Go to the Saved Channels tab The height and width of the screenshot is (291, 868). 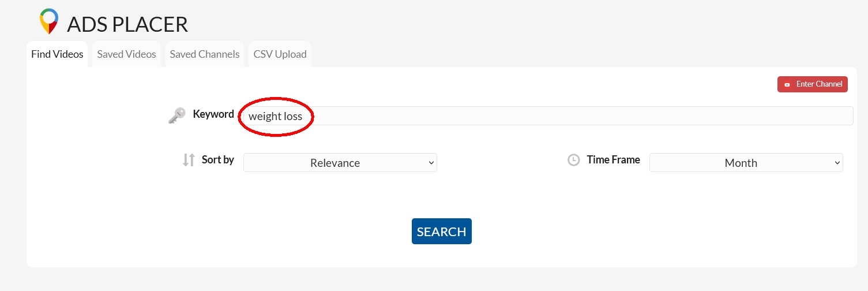tap(204, 54)
